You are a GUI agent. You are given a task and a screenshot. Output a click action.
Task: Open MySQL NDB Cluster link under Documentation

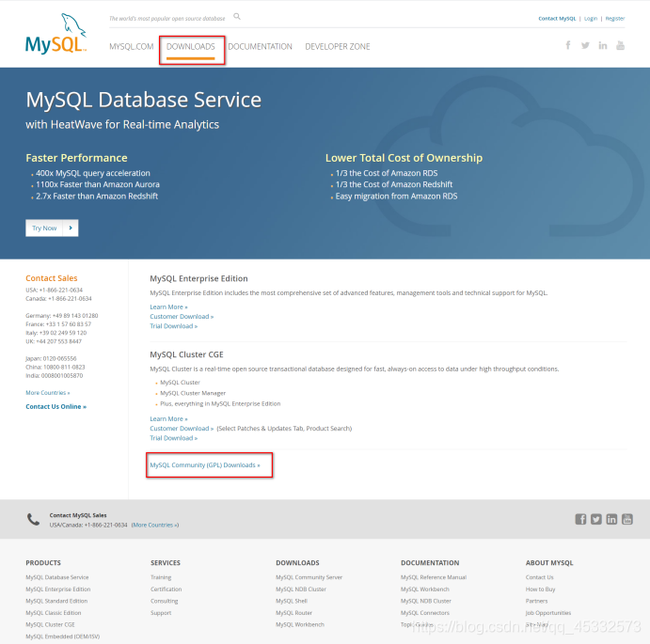[x=426, y=601]
